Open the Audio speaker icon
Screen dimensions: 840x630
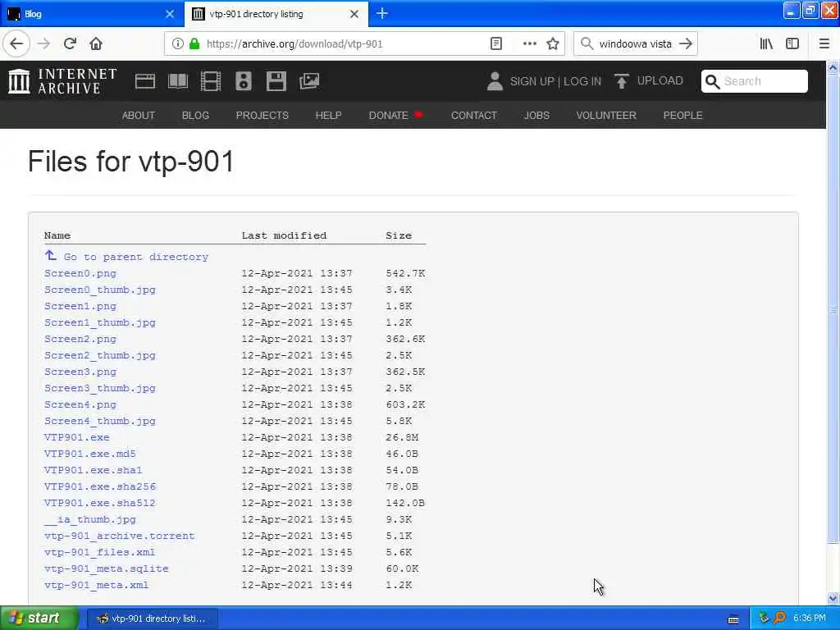point(243,81)
